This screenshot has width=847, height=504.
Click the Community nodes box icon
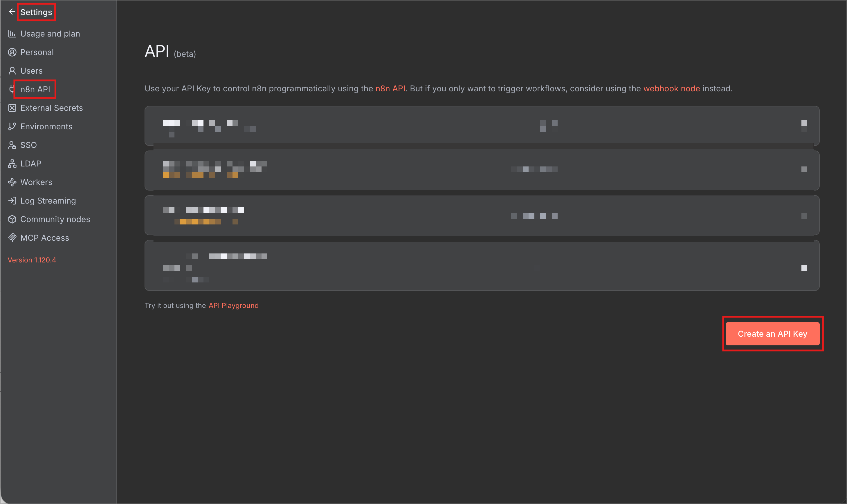[12, 220]
